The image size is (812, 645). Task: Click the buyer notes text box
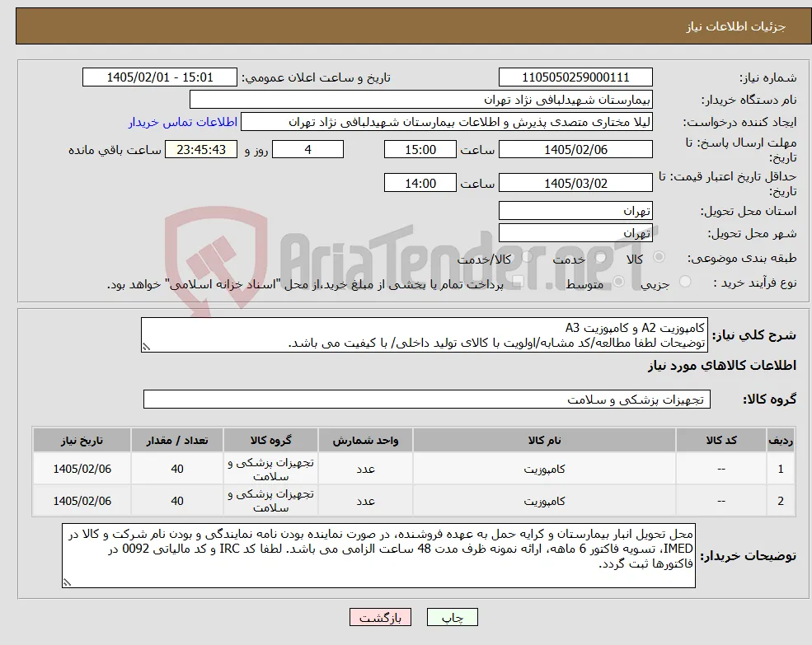378,555
